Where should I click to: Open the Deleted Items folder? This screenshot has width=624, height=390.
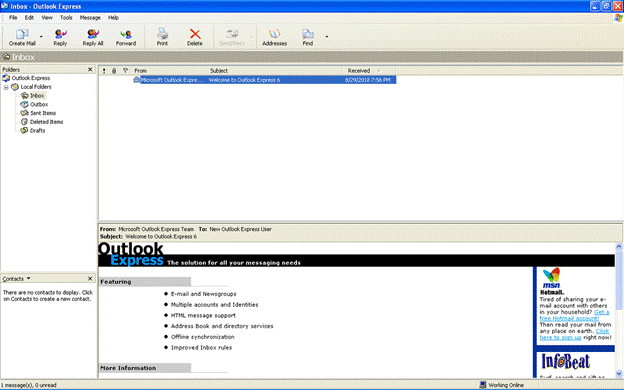click(x=46, y=122)
